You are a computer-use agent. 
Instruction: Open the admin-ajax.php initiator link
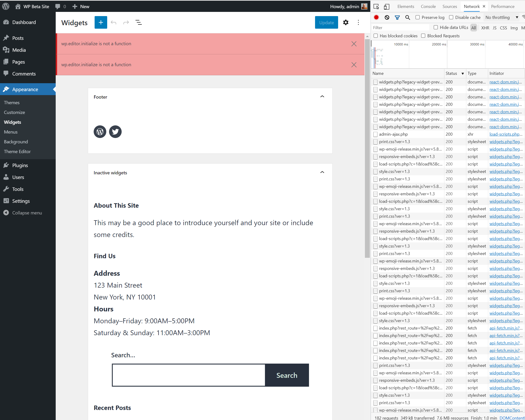(x=506, y=134)
